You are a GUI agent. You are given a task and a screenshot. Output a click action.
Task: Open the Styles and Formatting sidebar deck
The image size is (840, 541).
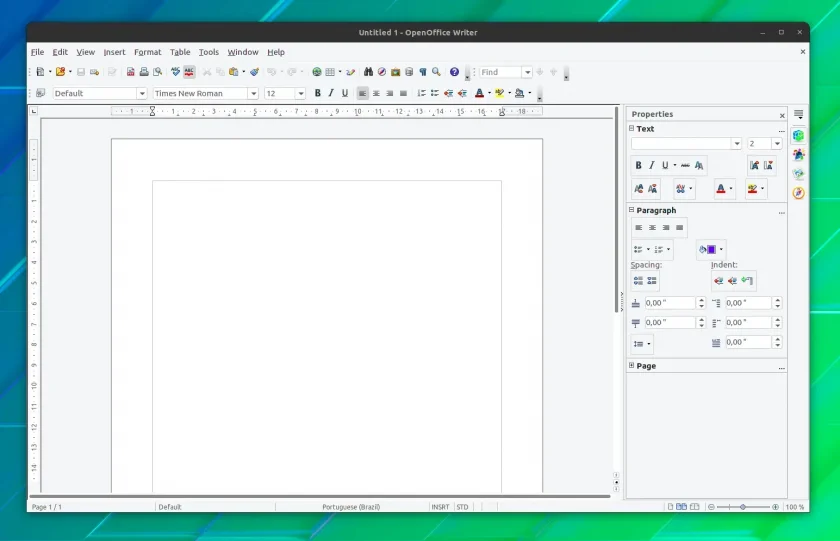[798, 154]
